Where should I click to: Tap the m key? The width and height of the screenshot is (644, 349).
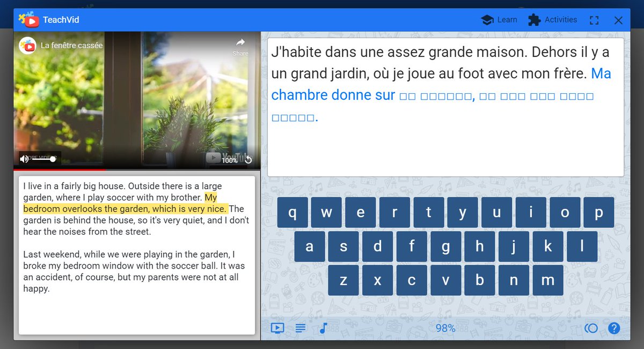[x=548, y=280]
